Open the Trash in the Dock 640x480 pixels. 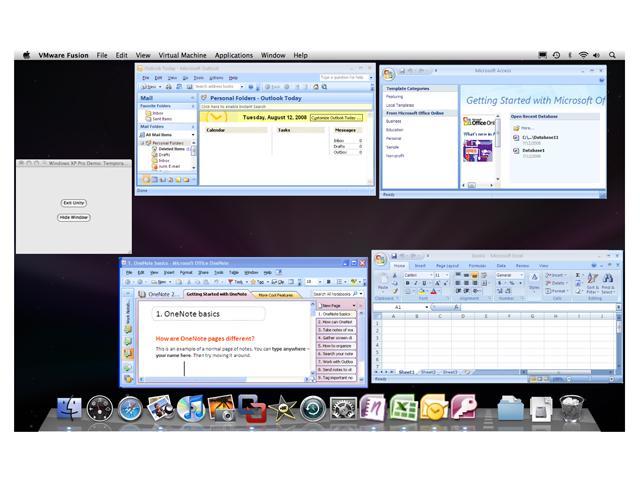[571, 408]
